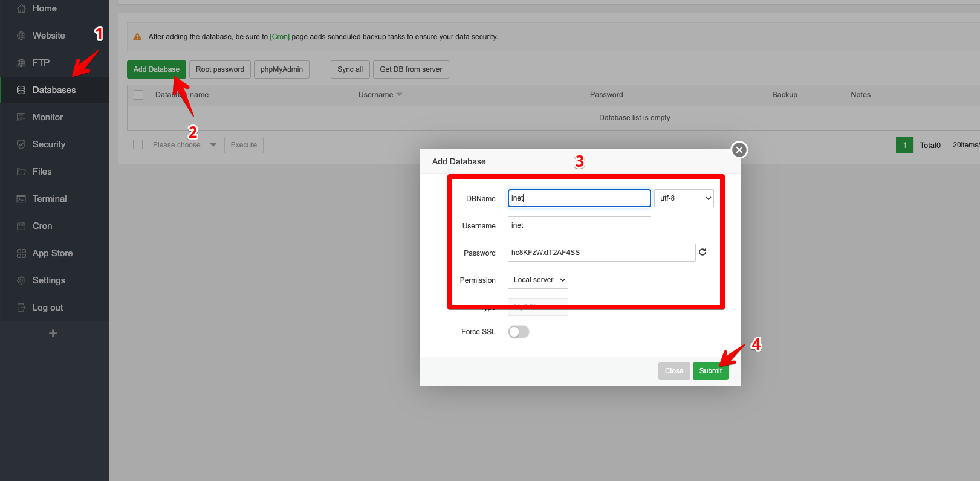980x481 pixels.
Task: Click the Username input field
Action: pos(579,225)
